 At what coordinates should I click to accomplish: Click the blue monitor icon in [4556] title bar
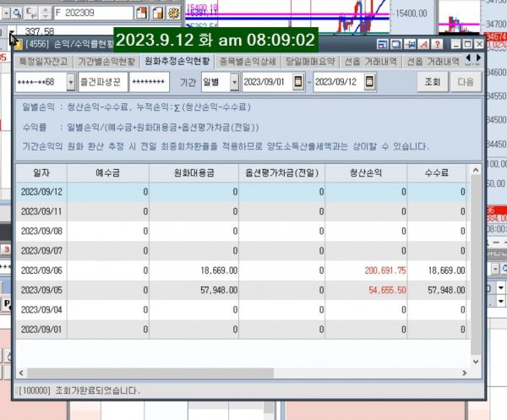(396, 44)
